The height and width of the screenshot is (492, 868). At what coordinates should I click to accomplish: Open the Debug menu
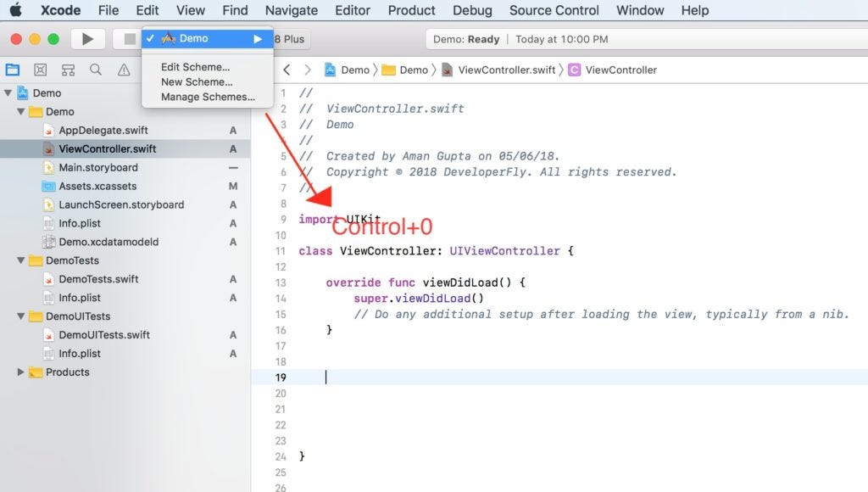point(472,10)
